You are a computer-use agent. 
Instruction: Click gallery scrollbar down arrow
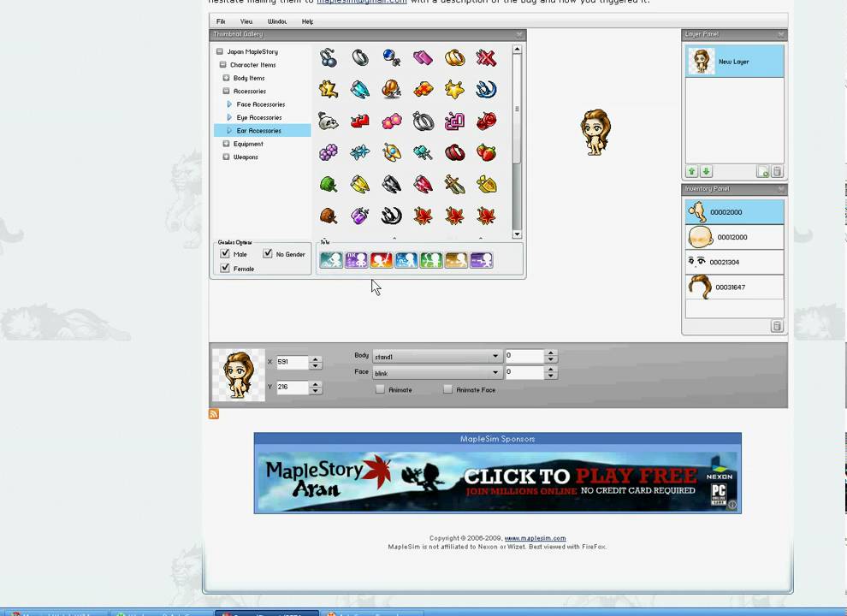tap(517, 234)
